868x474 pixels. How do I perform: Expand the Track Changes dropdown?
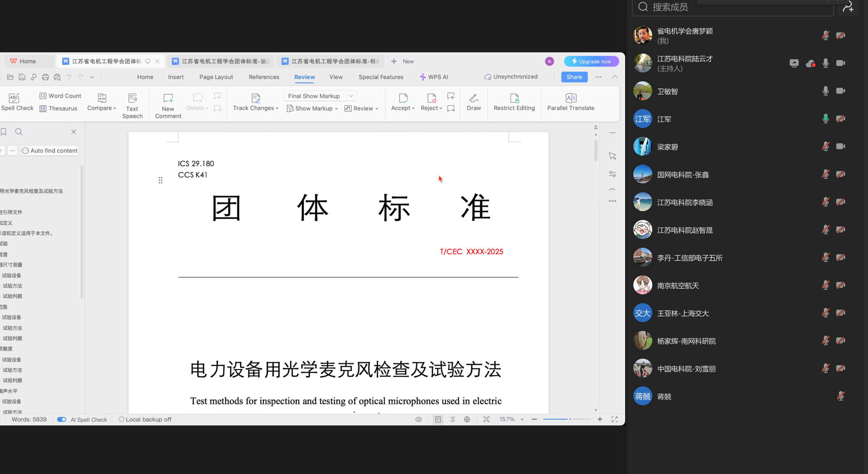(277, 108)
